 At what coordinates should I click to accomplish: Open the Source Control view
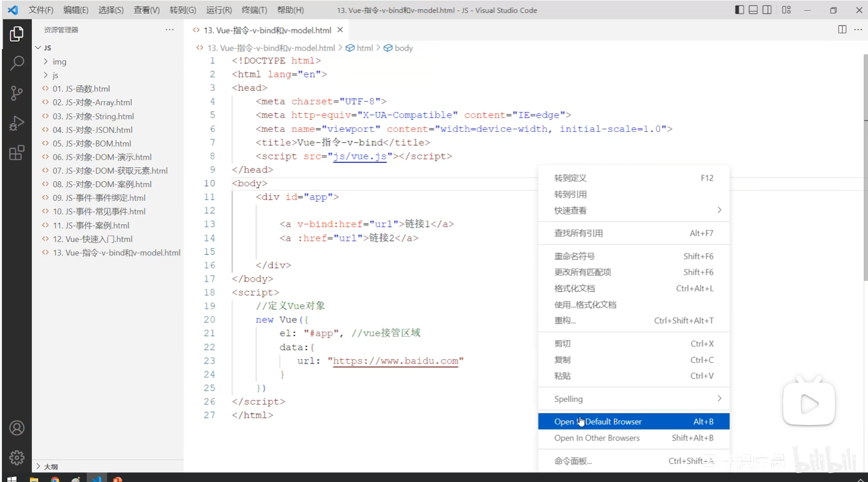tap(17, 93)
